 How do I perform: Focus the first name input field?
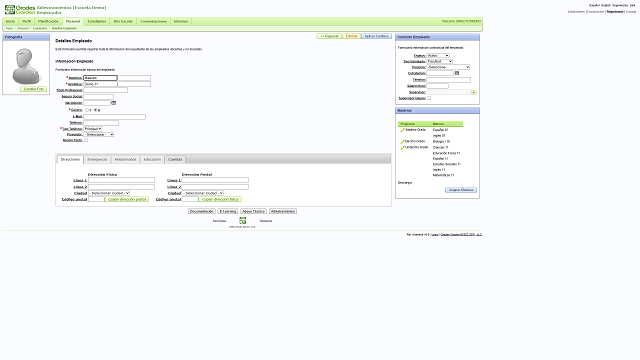(100, 78)
